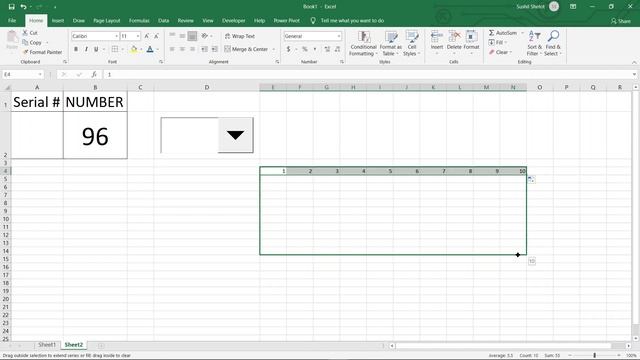Apply Percent Style

tap(304, 49)
